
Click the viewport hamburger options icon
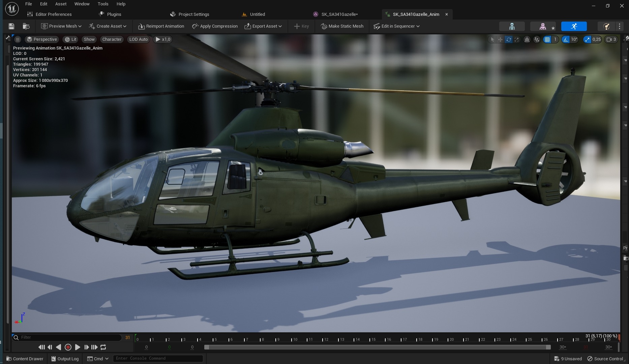coord(18,39)
